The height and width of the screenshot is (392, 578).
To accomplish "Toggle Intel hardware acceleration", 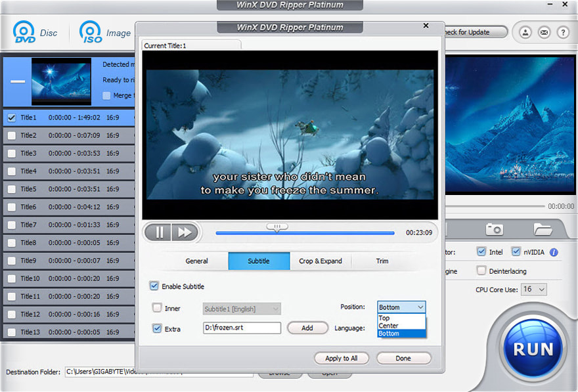I will click(x=481, y=251).
